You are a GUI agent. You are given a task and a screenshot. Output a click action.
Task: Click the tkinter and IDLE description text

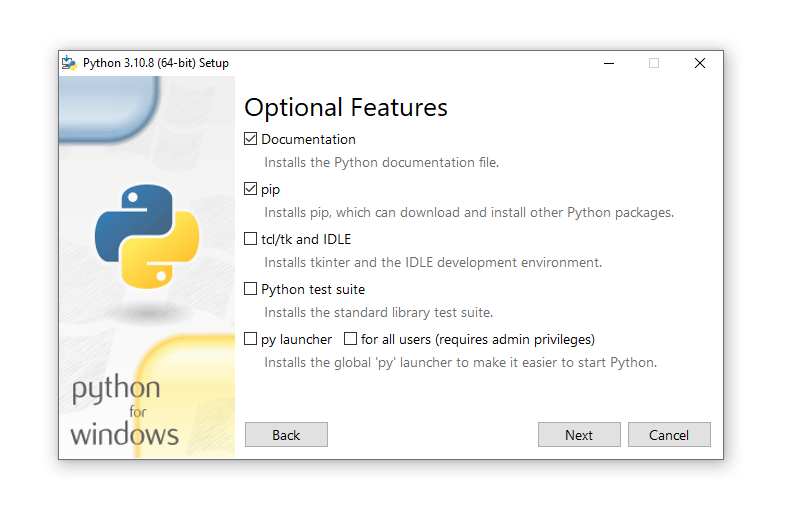(x=433, y=263)
